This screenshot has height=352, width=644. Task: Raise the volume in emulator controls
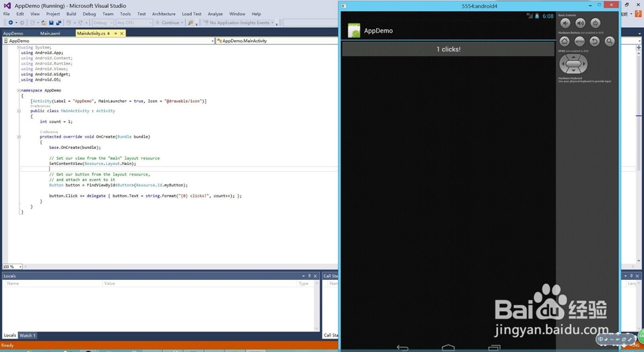[580, 23]
